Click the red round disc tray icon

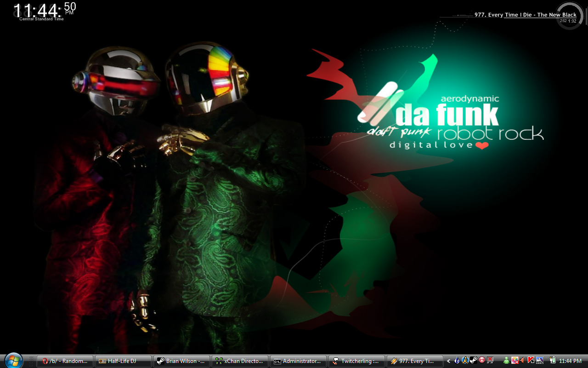click(x=482, y=360)
